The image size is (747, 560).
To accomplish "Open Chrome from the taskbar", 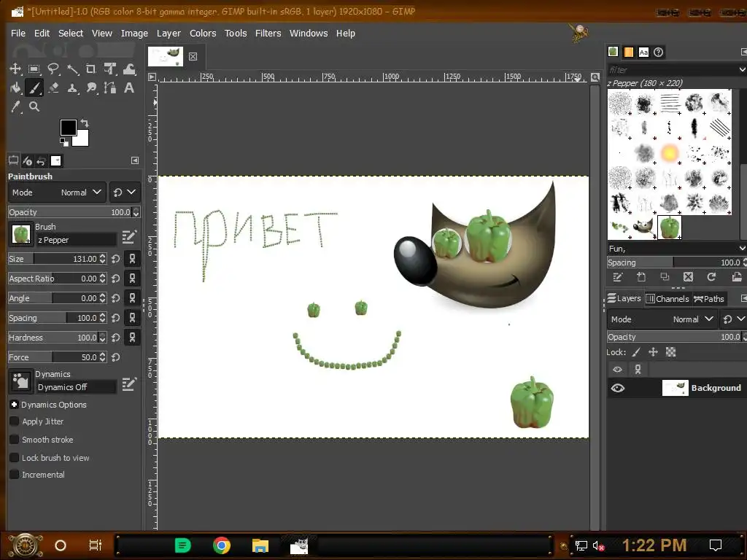I will click(x=222, y=545).
